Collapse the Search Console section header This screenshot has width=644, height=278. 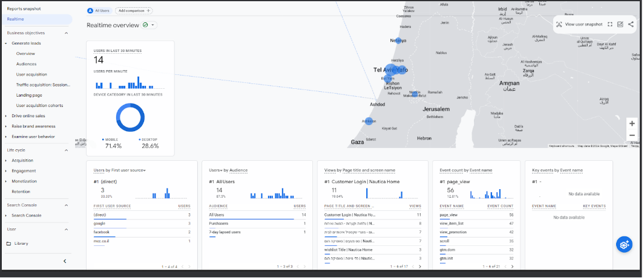tap(66, 205)
